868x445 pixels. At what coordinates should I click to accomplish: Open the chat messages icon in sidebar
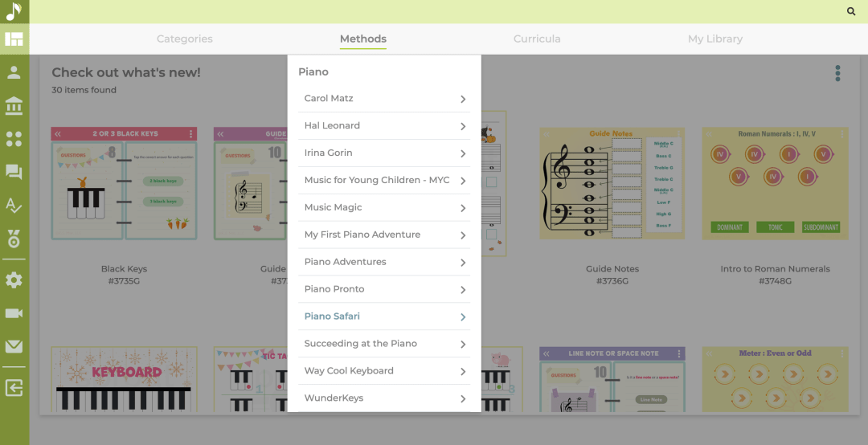point(14,172)
